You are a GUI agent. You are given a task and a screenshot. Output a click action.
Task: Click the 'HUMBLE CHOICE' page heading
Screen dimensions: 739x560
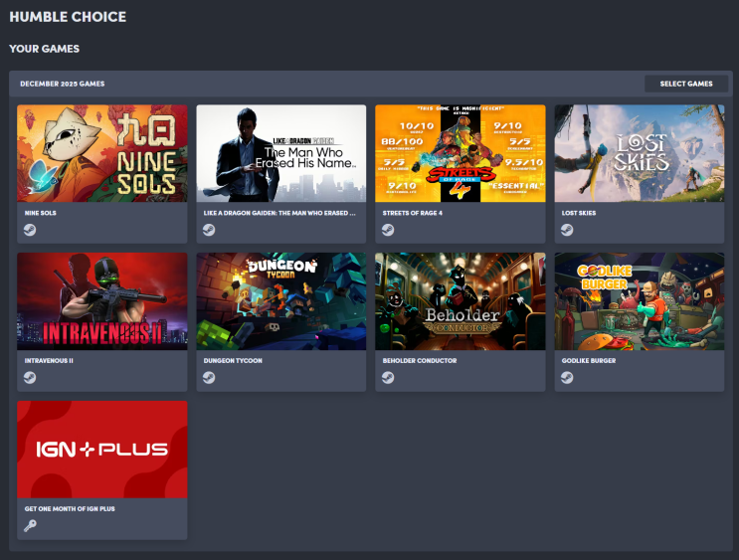(x=68, y=17)
